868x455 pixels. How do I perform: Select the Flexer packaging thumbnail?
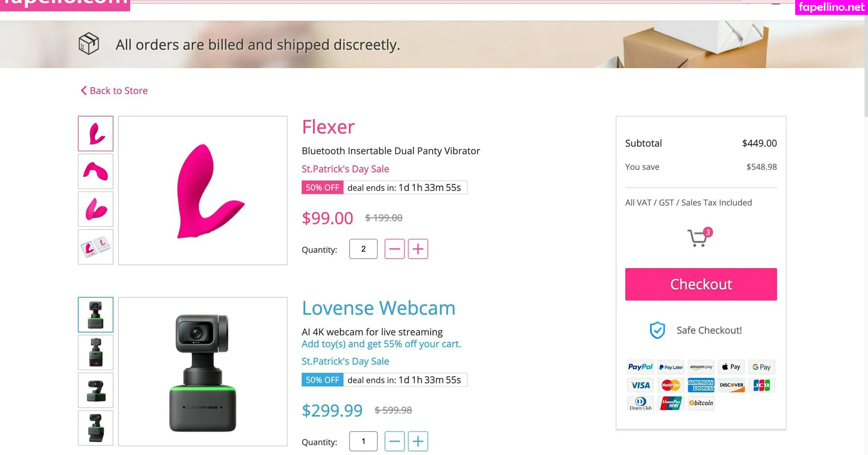[x=95, y=247]
